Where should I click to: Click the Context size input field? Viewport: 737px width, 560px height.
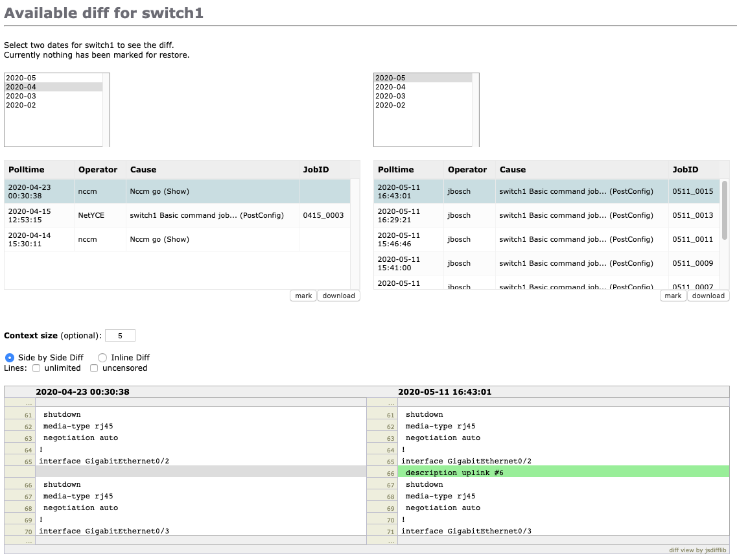(120, 335)
